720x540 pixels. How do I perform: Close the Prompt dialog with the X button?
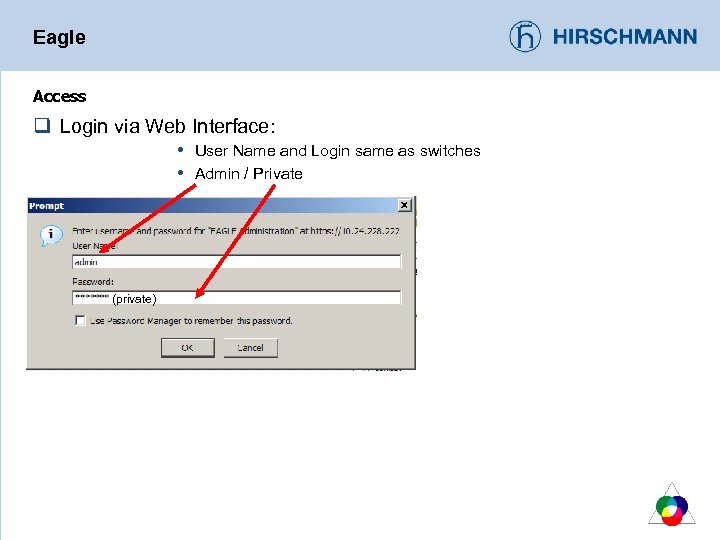pyautogui.click(x=404, y=205)
